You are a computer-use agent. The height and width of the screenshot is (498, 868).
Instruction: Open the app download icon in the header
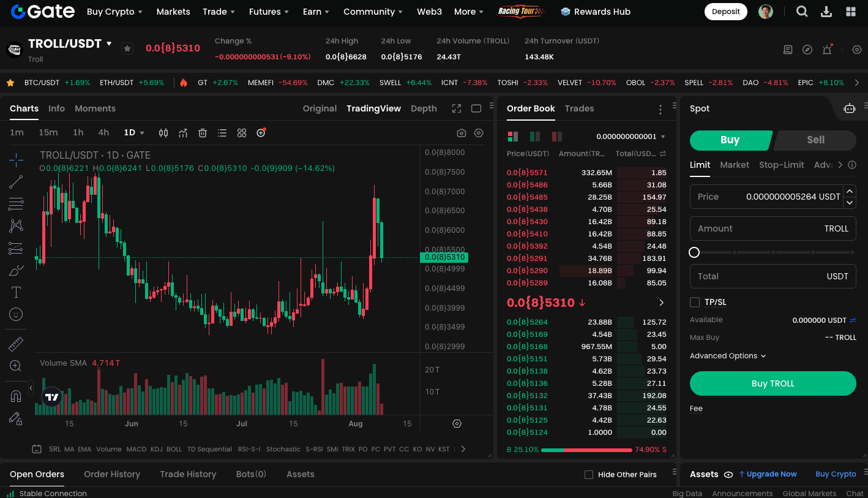click(826, 12)
